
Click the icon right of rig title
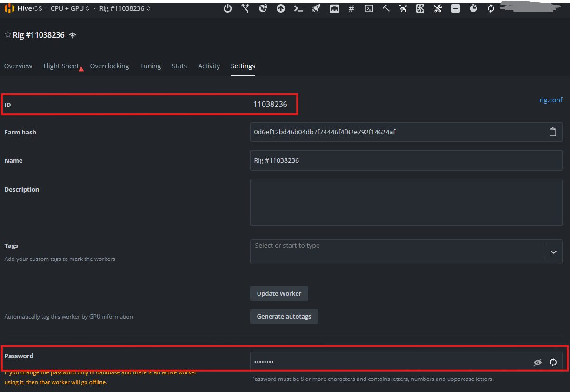(73, 35)
